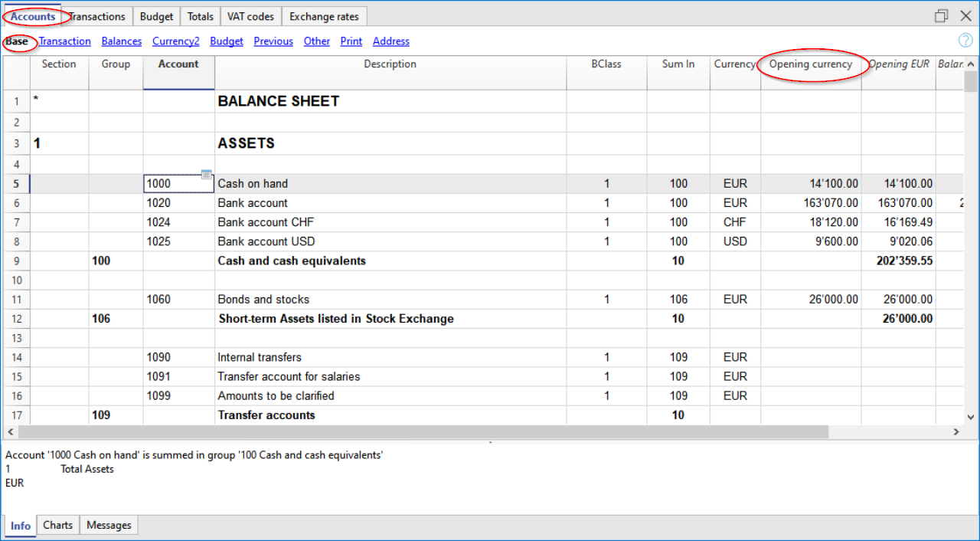Screen dimensions: 980x541
Task: Open the Totals tab
Action: (201, 16)
